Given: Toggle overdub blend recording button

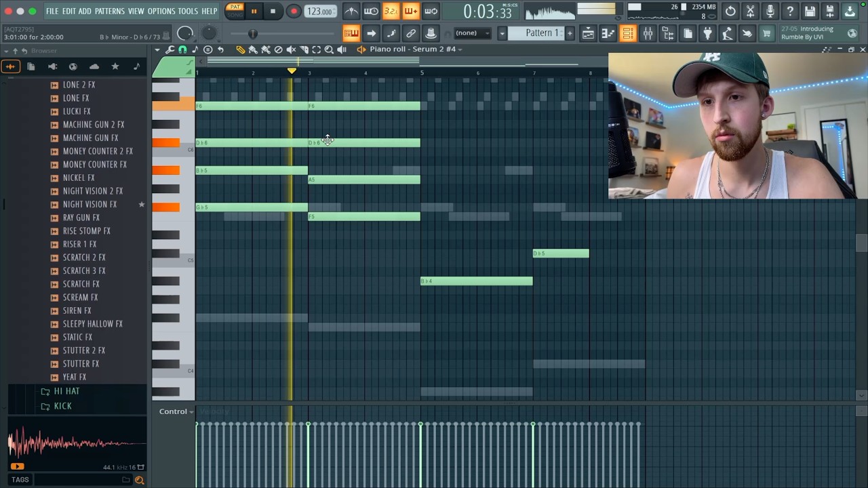Looking at the screenshot, I should (411, 11).
